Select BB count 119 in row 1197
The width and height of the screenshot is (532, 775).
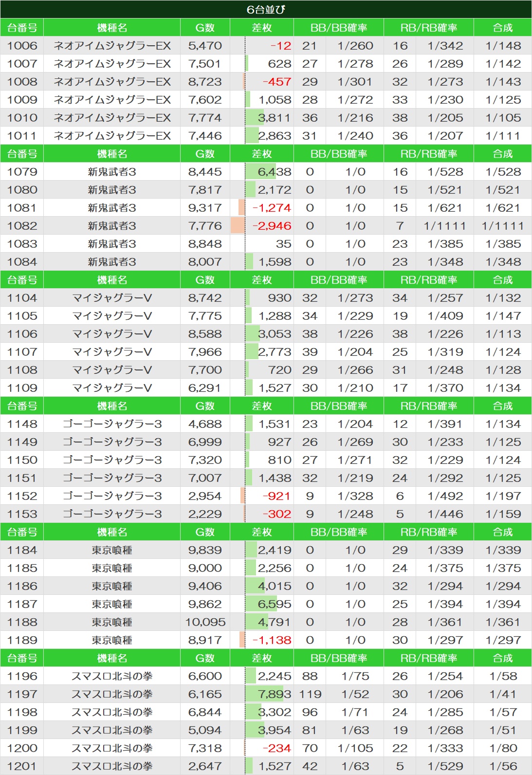(310, 694)
